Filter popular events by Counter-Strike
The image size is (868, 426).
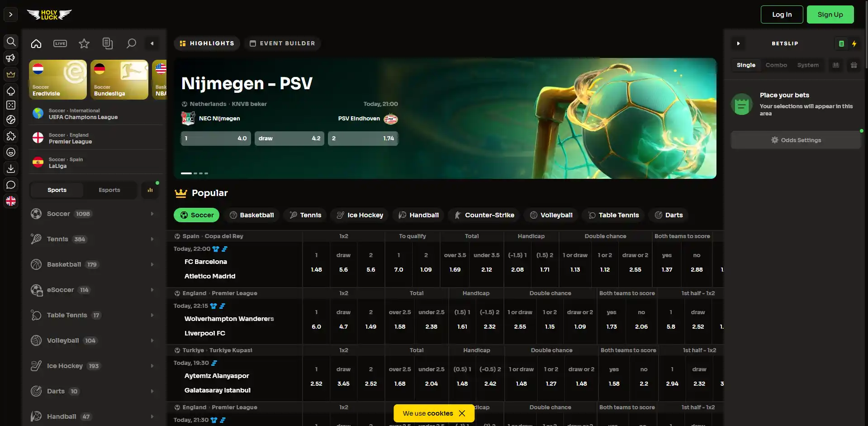[x=484, y=215]
